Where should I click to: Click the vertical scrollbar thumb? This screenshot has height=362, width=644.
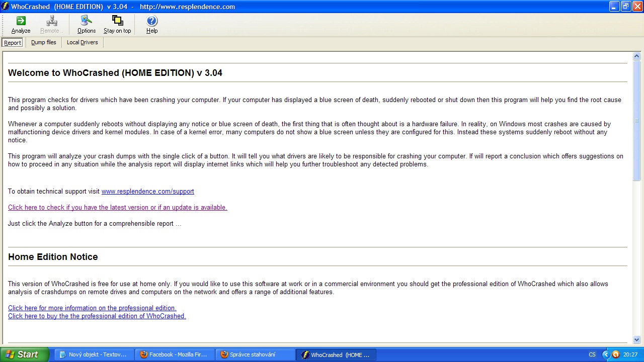tap(637, 121)
